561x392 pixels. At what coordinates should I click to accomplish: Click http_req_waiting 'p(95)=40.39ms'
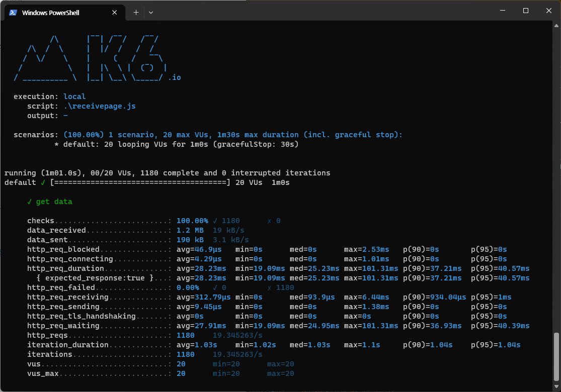(500, 326)
